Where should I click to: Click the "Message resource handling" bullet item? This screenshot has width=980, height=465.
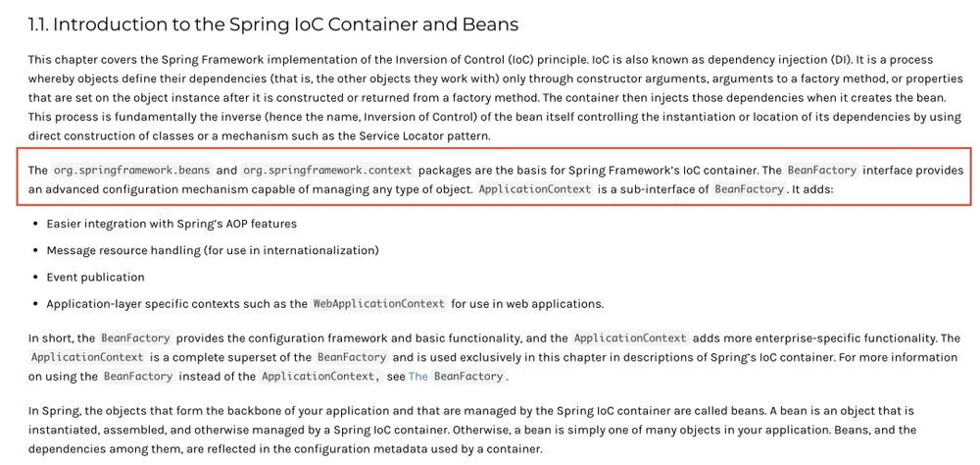(x=213, y=250)
